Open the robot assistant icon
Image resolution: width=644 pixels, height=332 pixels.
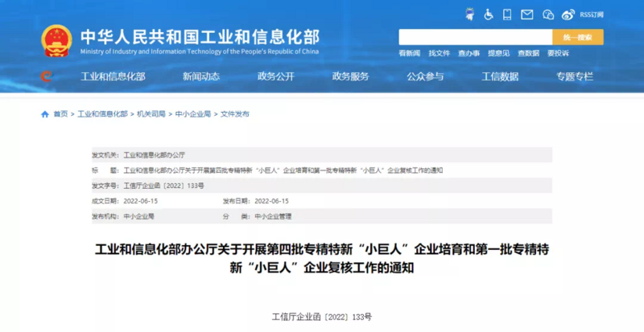pos(469,14)
